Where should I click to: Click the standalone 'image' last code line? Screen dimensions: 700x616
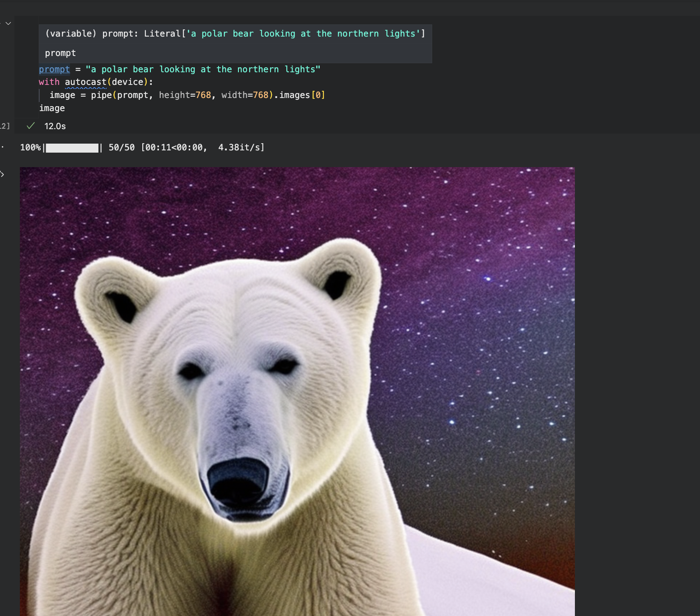52,108
